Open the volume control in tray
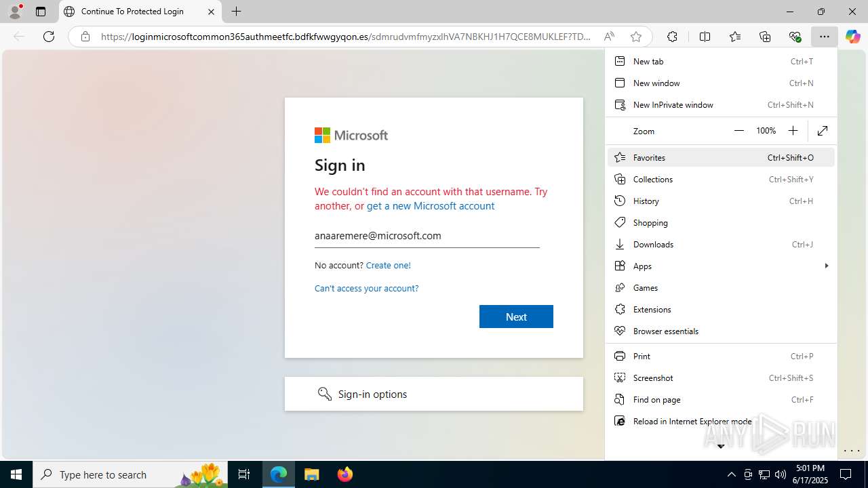This screenshot has width=868, height=488. [x=781, y=474]
